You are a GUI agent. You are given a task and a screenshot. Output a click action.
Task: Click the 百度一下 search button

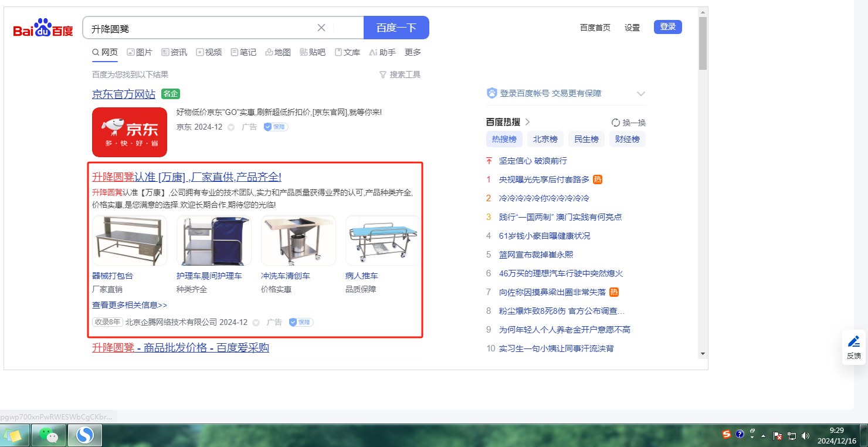tap(396, 28)
